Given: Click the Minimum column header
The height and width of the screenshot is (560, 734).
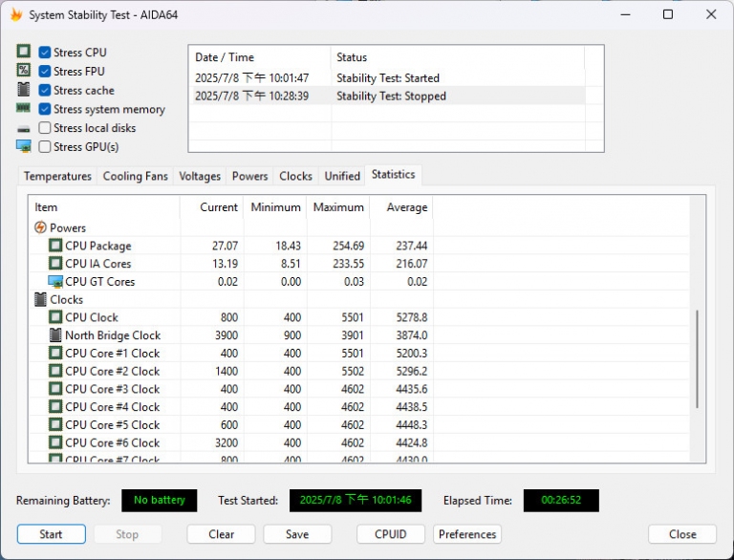Looking at the screenshot, I should pos(275,207).
